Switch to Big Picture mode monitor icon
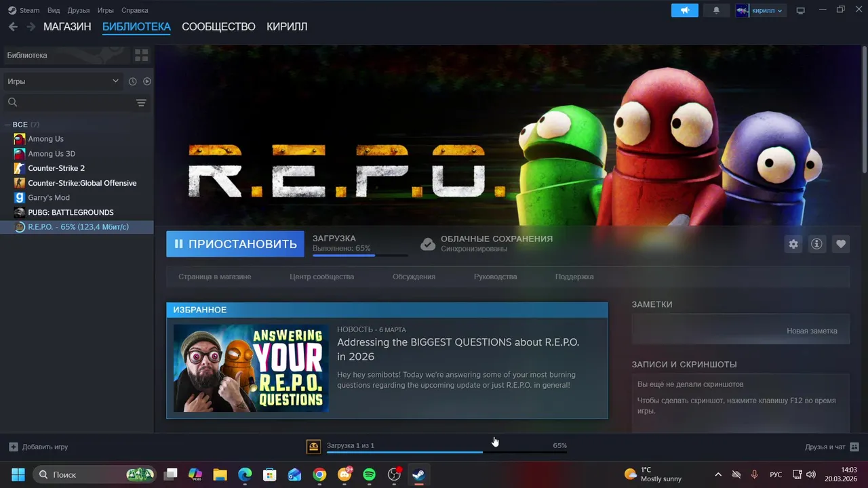868x488 pixels. [800, 10]
